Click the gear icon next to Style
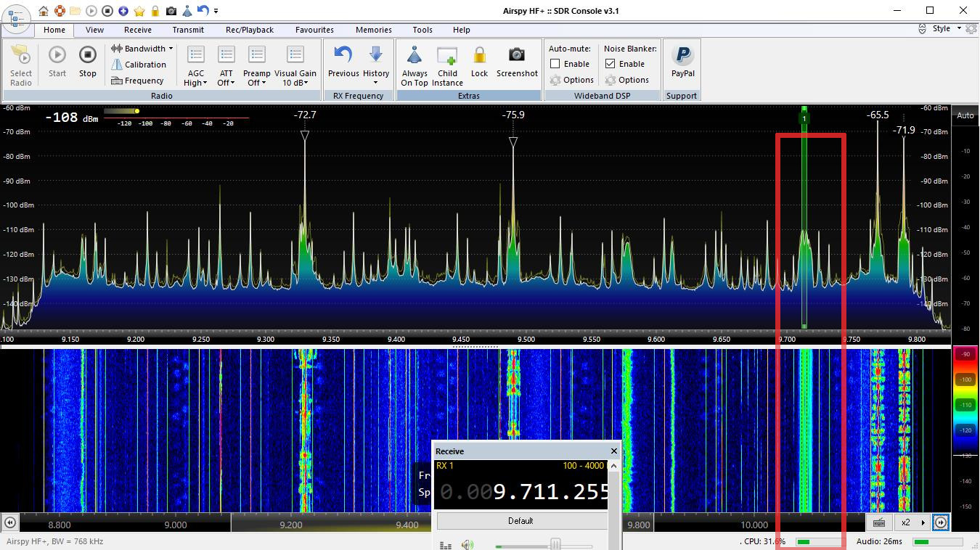Viewport: 980px width, 550px height. pos(971,28)
